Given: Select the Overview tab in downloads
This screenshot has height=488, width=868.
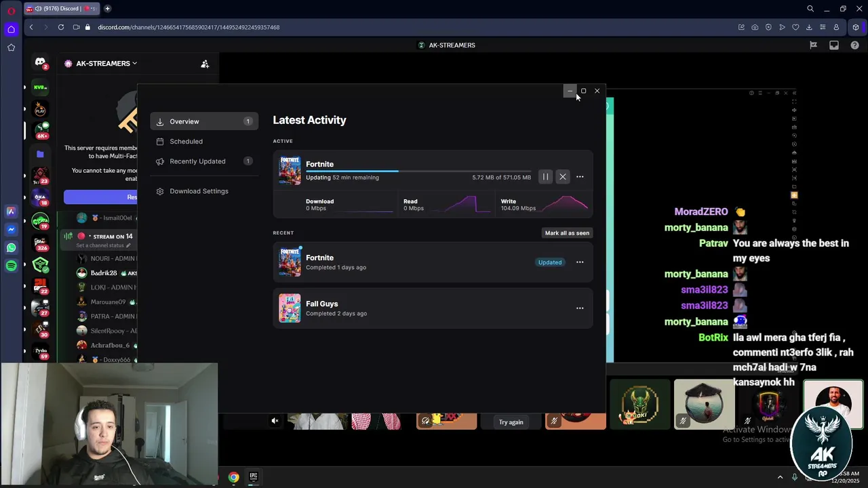Looking at the screenshot, I should click(x=204, y=121).
